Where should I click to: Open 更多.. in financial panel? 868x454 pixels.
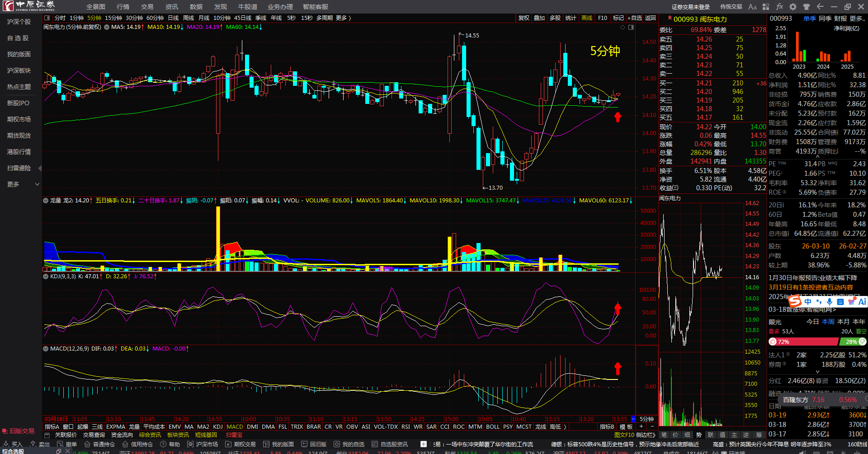pyautogui.click(x=858, y=19)
